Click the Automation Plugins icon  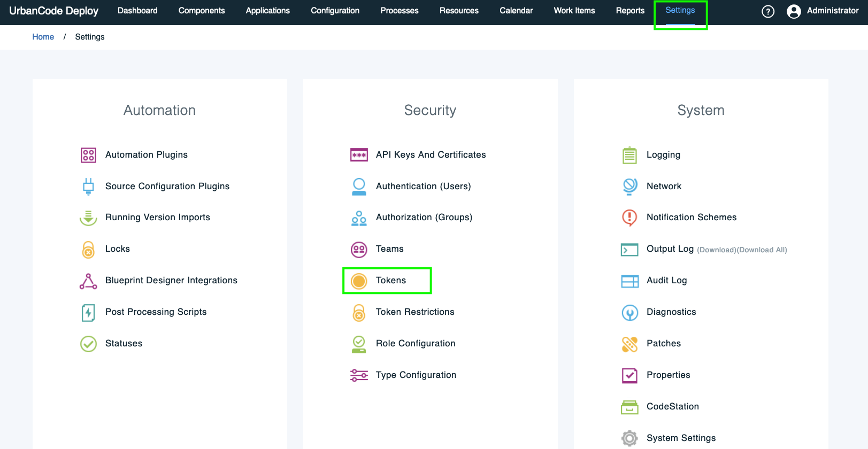[88, 155]
